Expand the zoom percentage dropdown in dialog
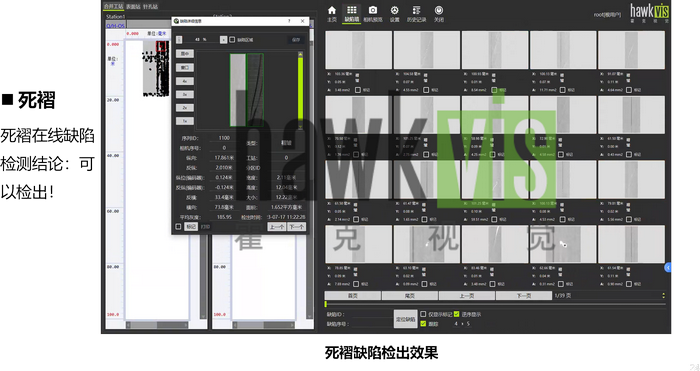This screenshot has height=371, width=700. point(223,40)
